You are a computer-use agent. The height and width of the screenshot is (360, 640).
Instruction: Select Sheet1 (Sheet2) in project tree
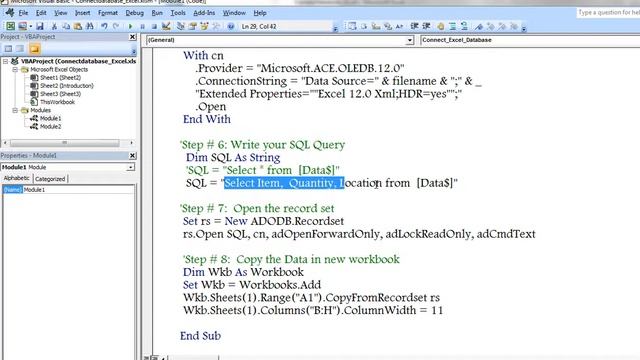click(60, 78)
